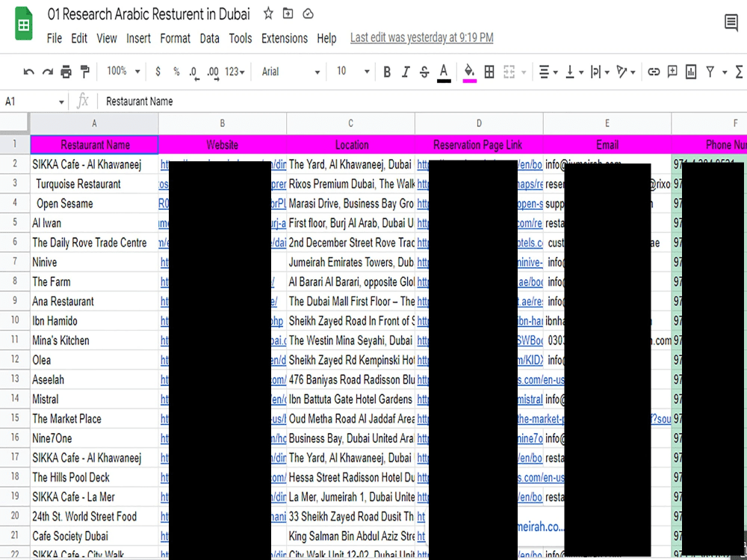Click the Undo button
The image size is (747, 560).
(28, 72)
